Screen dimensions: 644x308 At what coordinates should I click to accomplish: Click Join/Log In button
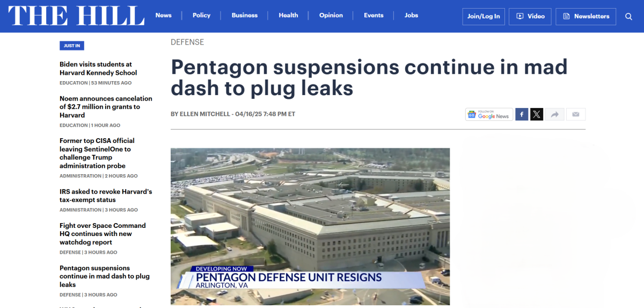click(x=484, y=17)
